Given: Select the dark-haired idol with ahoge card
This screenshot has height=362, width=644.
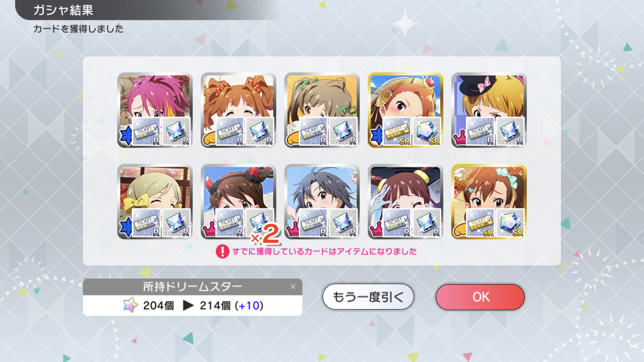Looking at the screenshot, I should coord(322,201).
